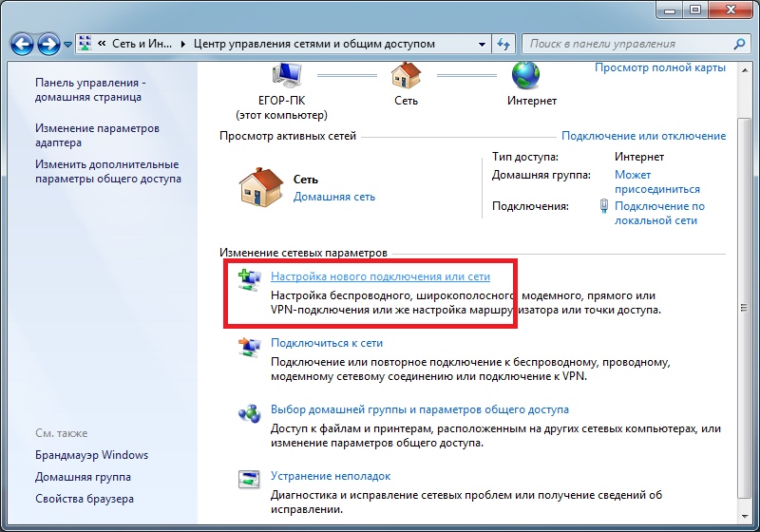Expand the arrow after Сеть и Ин... breadcrumb

183,44
